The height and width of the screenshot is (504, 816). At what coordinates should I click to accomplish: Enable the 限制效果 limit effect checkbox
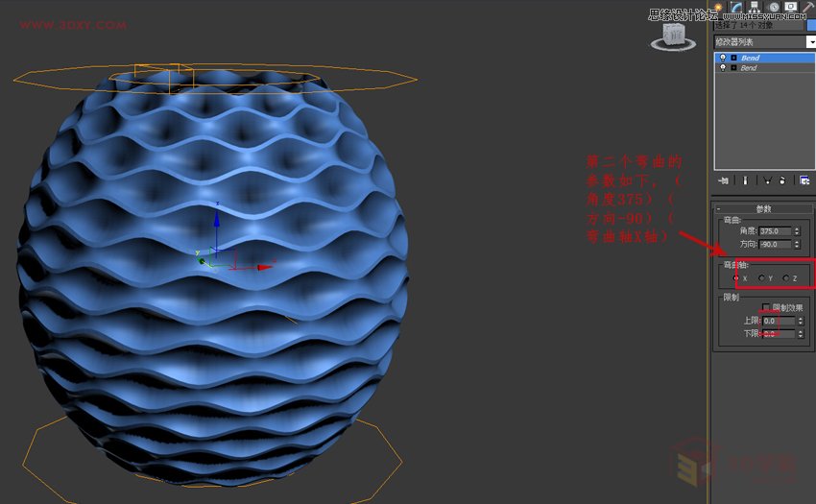coord(765,307)
